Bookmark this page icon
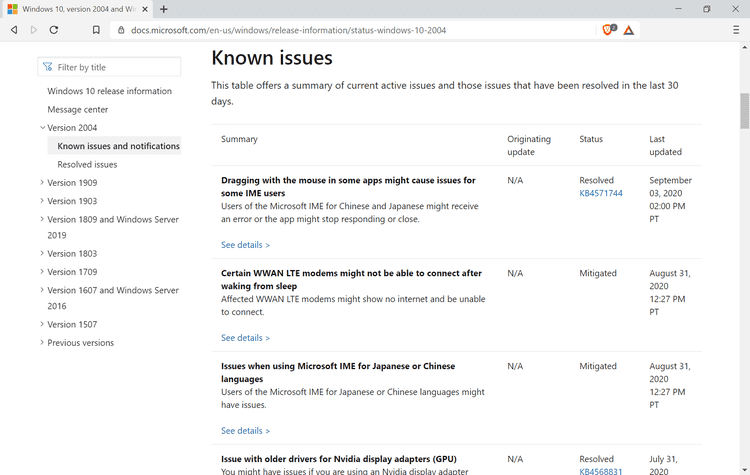 tap(96, 30)
